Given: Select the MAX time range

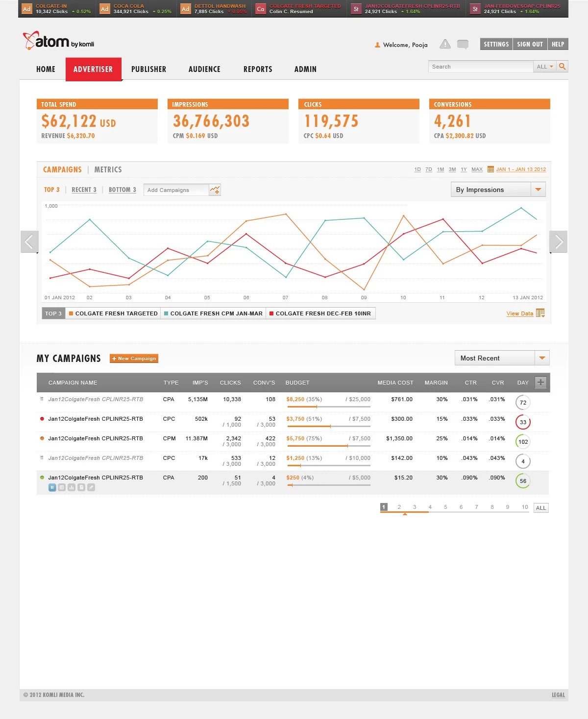Looking at the screenshot, I should pos(477,169).
